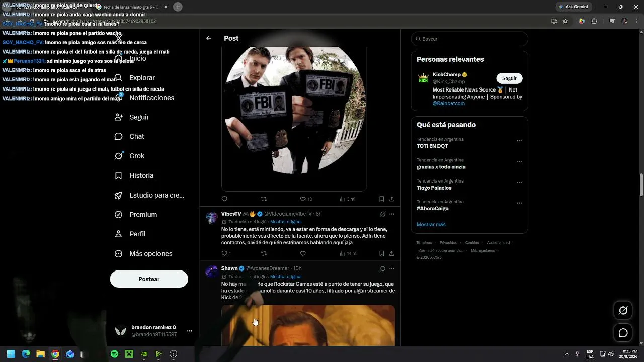Open more options on the VibesTV post

click(392, 214)
